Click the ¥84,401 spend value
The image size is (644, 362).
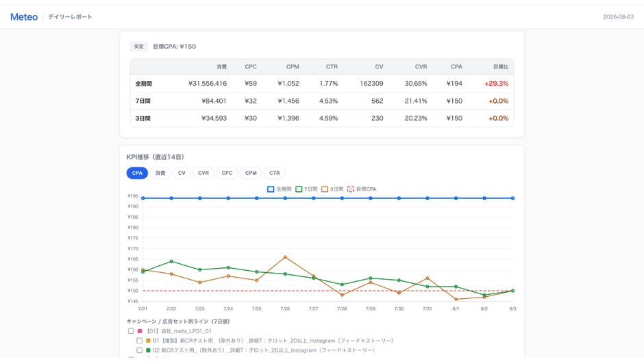coord(214,101)
